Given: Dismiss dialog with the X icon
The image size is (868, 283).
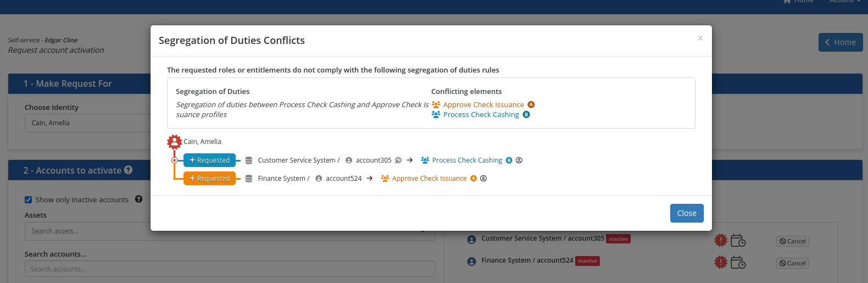Looking at the screenshot, I should [700, 38].
